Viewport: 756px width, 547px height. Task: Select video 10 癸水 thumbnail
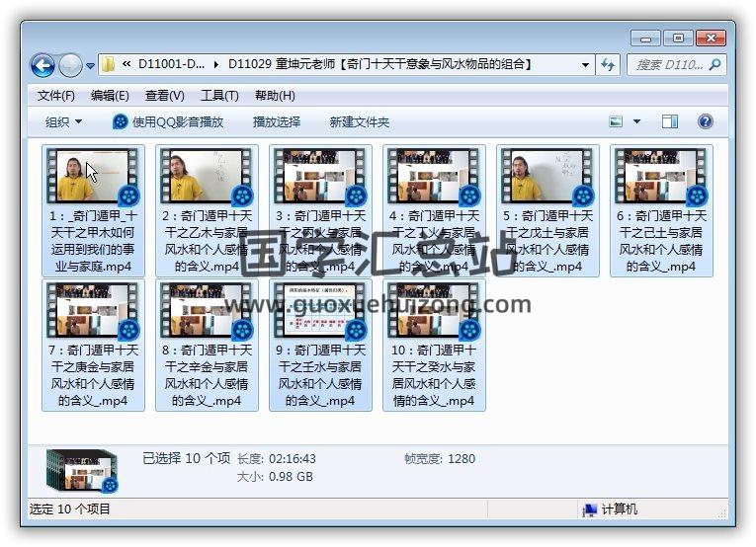click(x=434, y=310)
